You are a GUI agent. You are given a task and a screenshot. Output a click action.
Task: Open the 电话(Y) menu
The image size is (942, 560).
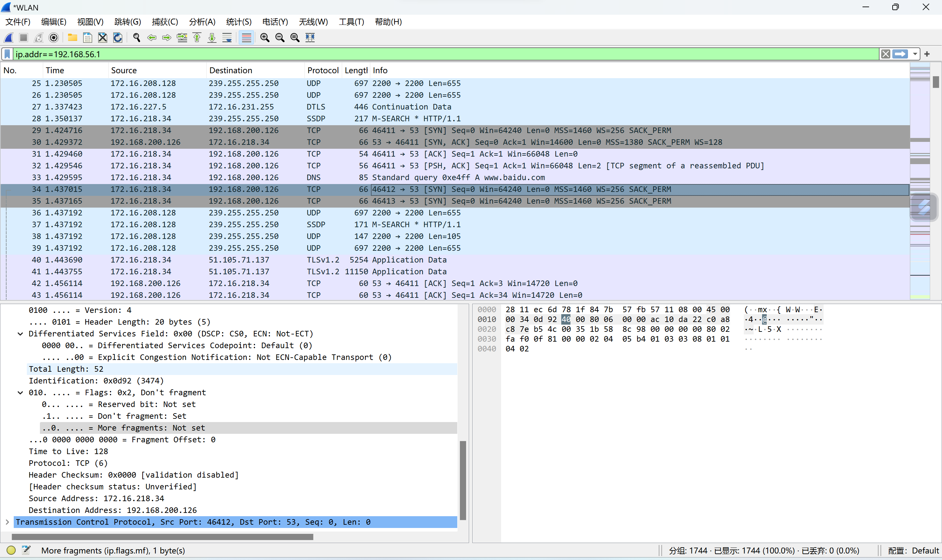[275, 22]
